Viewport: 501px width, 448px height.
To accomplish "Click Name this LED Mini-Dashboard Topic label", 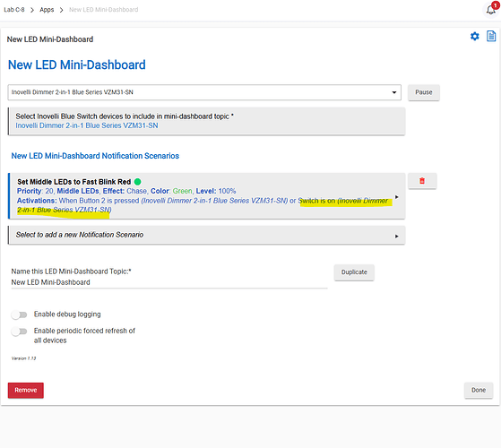I will [x=72, y=271].
